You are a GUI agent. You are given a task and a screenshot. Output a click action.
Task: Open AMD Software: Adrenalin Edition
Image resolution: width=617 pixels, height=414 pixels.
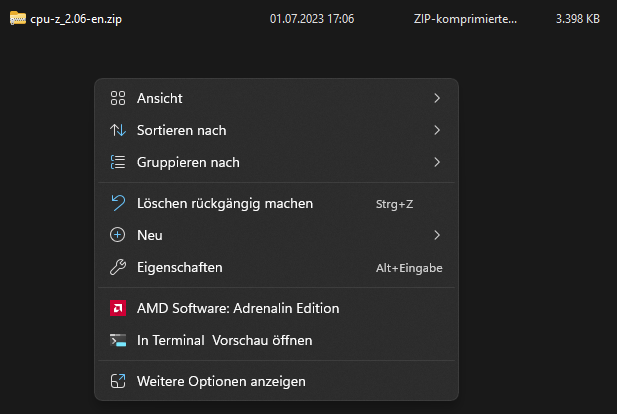click(238, 308)
